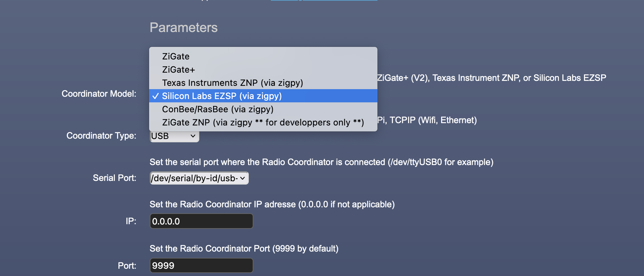Click the Serial Port label

coord(114,178)
